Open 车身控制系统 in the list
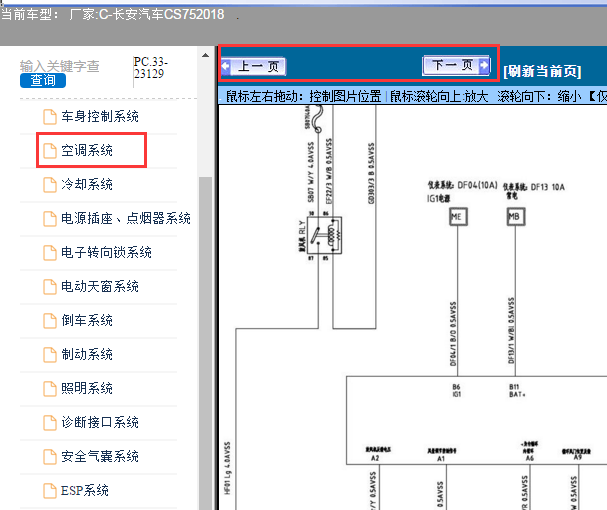This screenshot has height=510, width=607. pos(100,117)
